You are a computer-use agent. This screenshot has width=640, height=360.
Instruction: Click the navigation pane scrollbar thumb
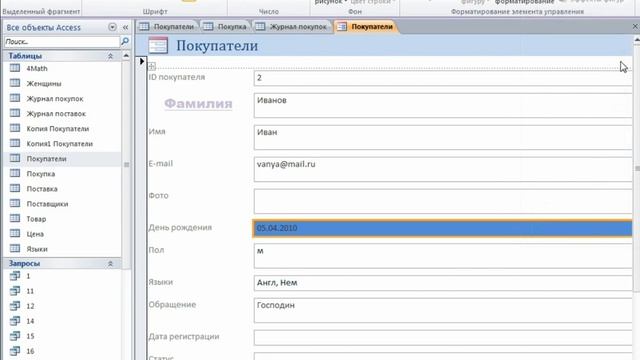126,164
